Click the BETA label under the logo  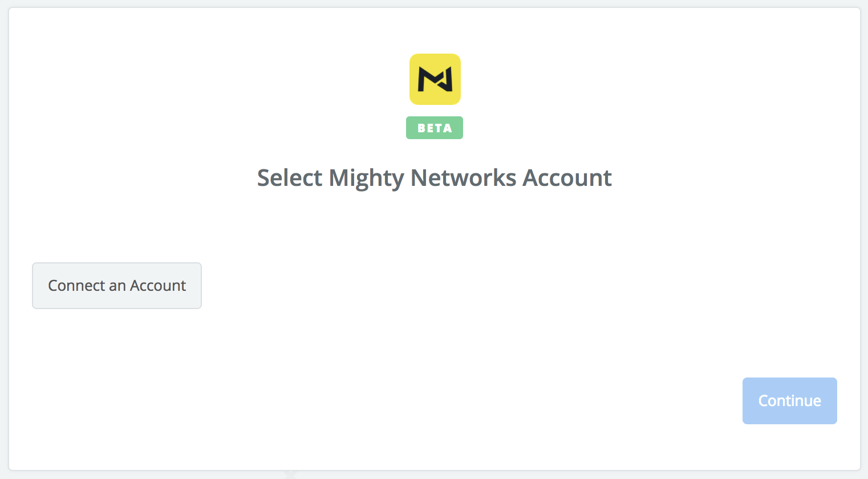pyautogui.click(x=435, y=128)
